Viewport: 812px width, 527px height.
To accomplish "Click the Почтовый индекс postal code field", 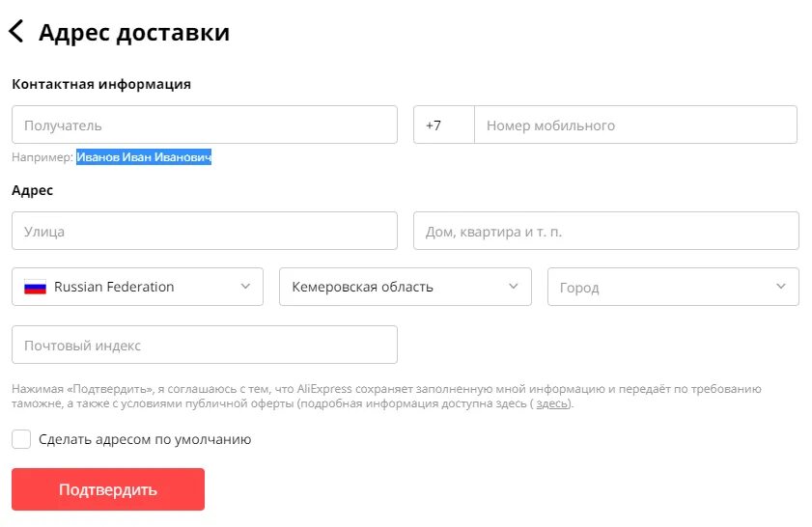I will 205,345.
